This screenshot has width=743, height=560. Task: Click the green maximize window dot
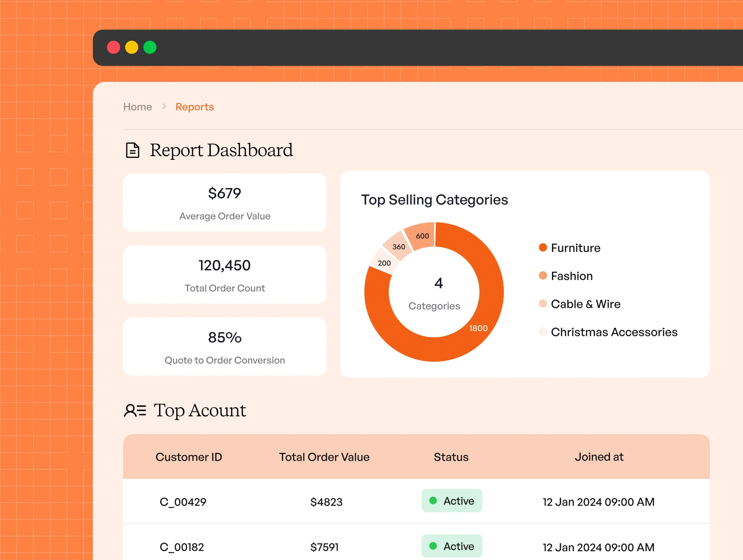pos(150,47)
